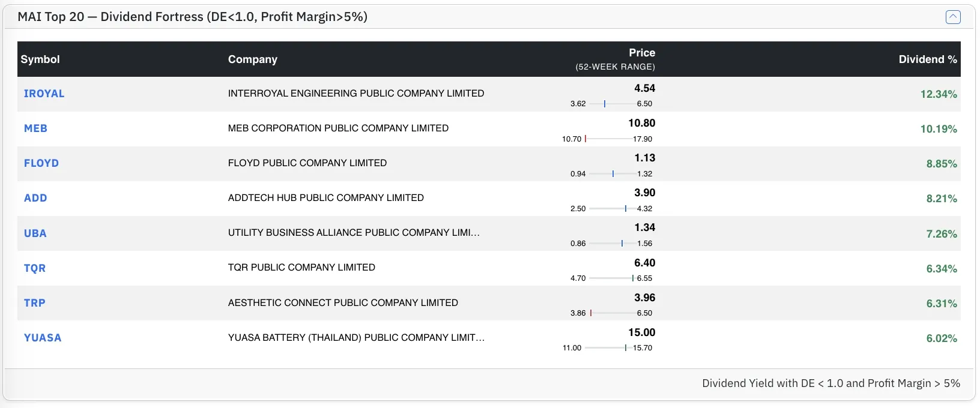This screenshot has height=408, width=980.
Task: Select MEB CORPORATION PUBLIC COMPANY LIMITED text
Action: tap(338, 128)
